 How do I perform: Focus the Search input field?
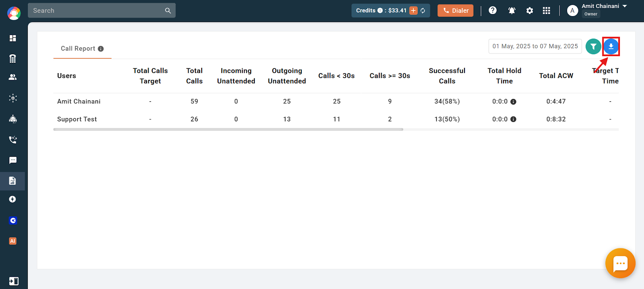coord(101,10)
